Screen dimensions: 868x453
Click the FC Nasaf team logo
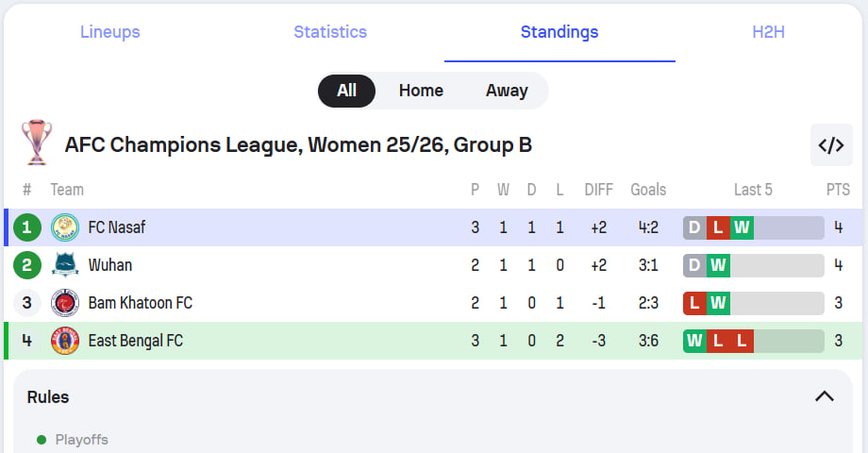coord(65,227)
